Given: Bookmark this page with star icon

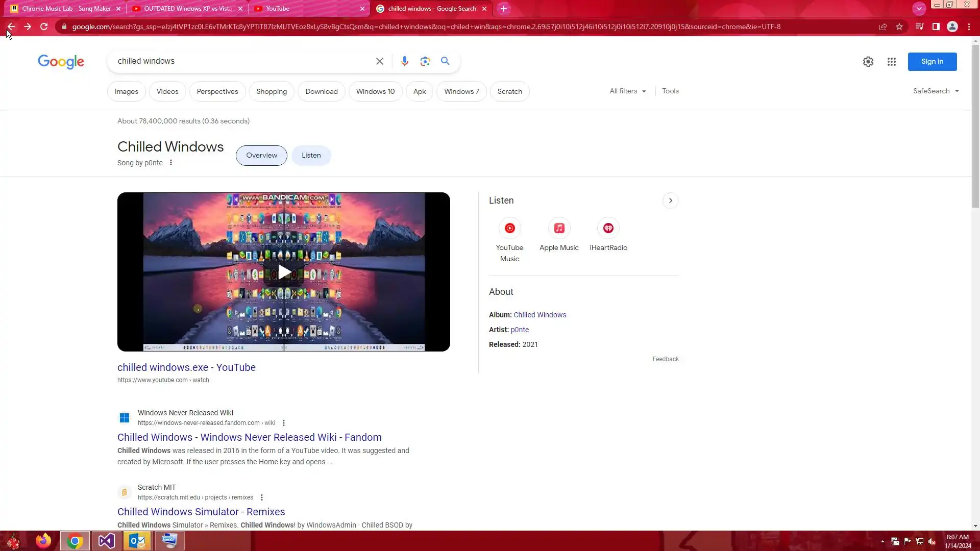Looking at the screenshot, I should [x=899, y=27].
